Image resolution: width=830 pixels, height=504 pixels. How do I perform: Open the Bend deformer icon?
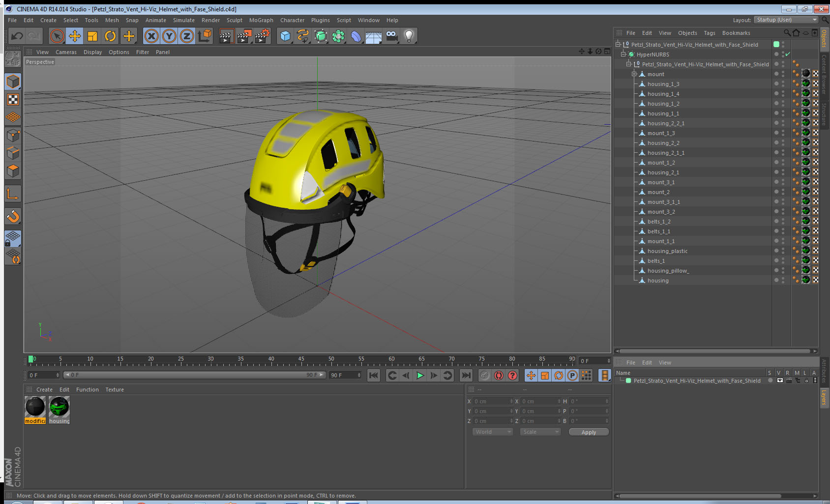coord(356,36)
